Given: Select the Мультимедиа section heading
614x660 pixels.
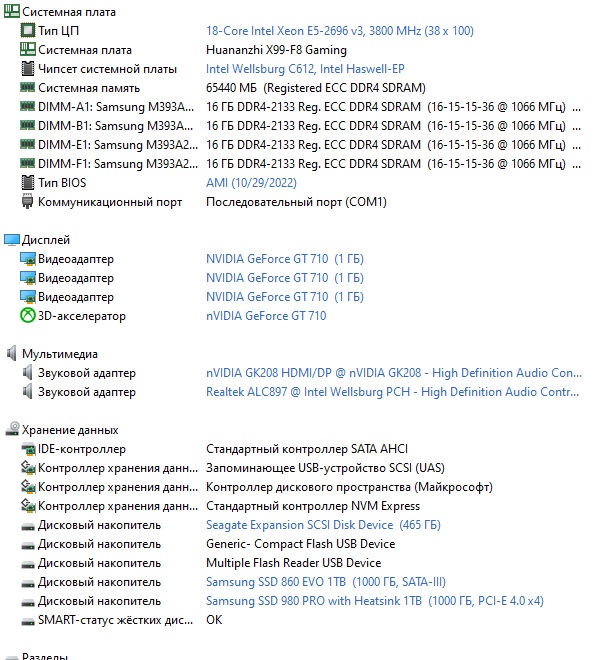Looking at the screenshot, I should (60, 354).
